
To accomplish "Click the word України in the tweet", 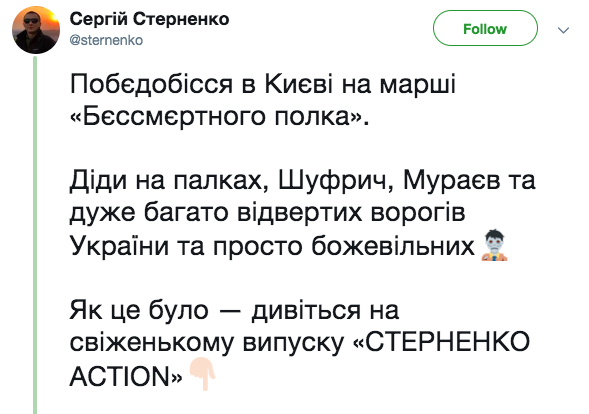I will click(x=119, y=246).
